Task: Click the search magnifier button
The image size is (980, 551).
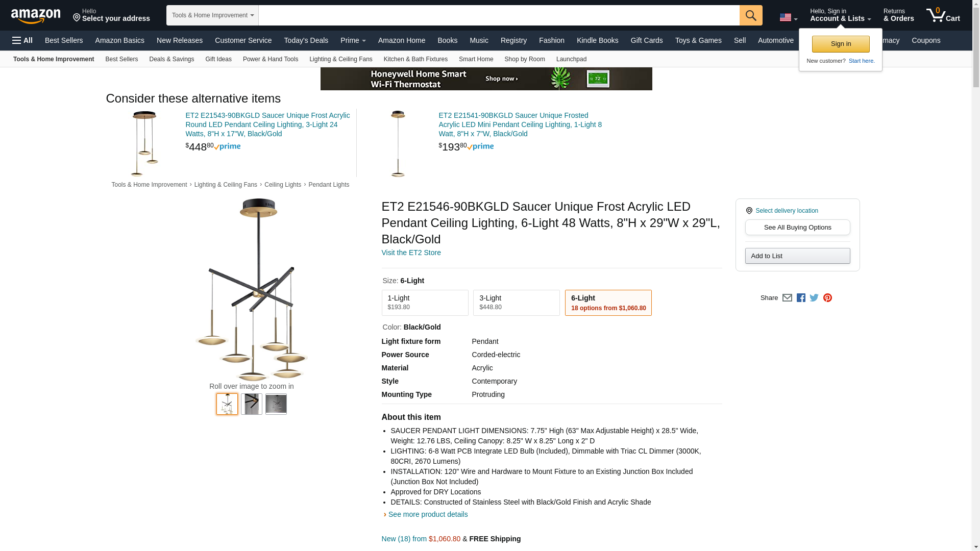Action: 751,15
